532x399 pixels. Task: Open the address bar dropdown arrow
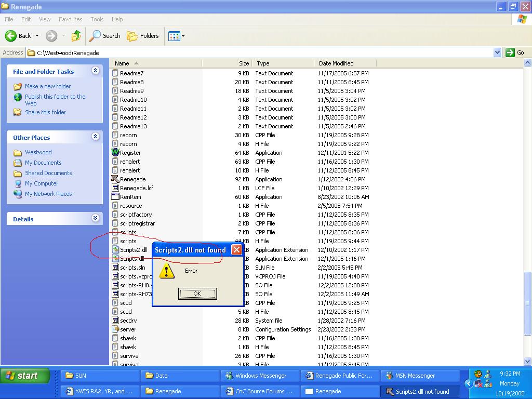(x=497, y=52)
